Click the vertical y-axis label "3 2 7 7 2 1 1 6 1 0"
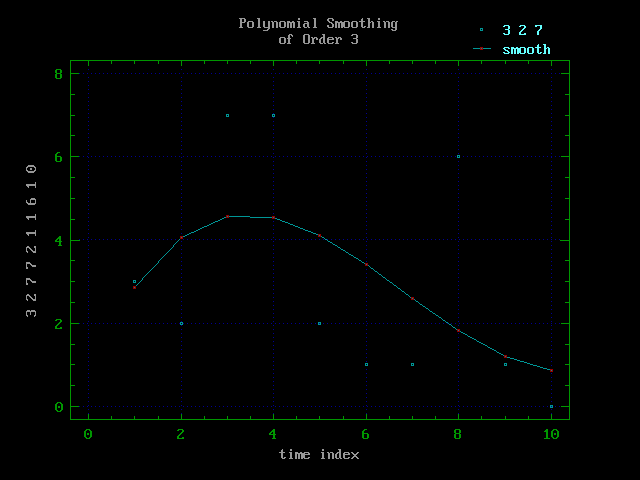This screenshot has width=640, height=480. pos(31,240)
